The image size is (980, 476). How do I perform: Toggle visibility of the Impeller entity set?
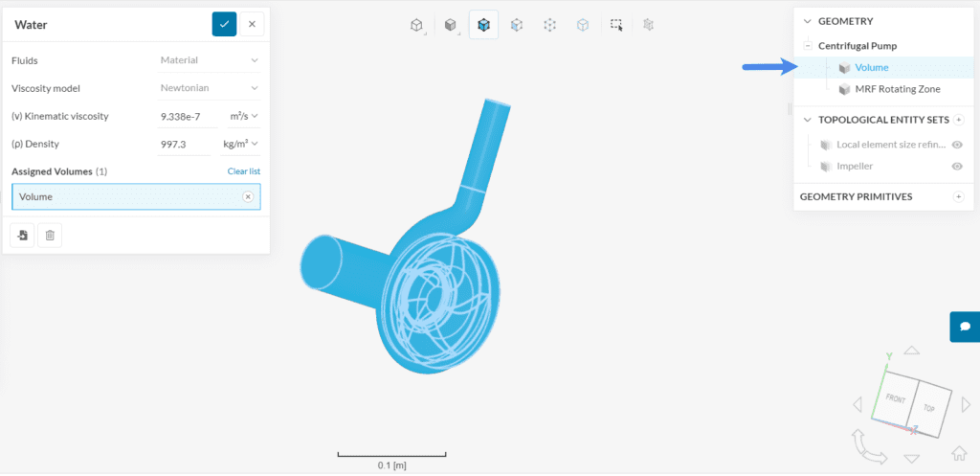click(x=956, y=167)
